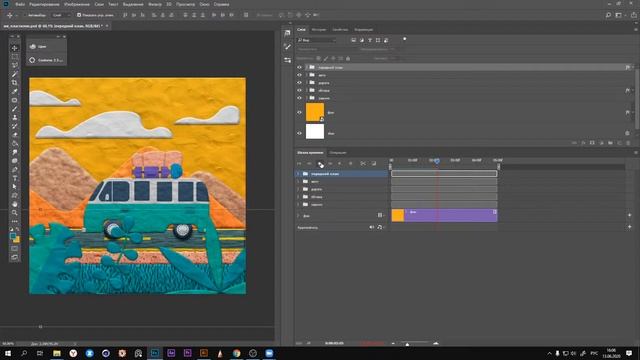Toggle the Show Transform Controls checkbox
Image resolution: width=640 pixels, height=360 pixels.
pos(79,15)
